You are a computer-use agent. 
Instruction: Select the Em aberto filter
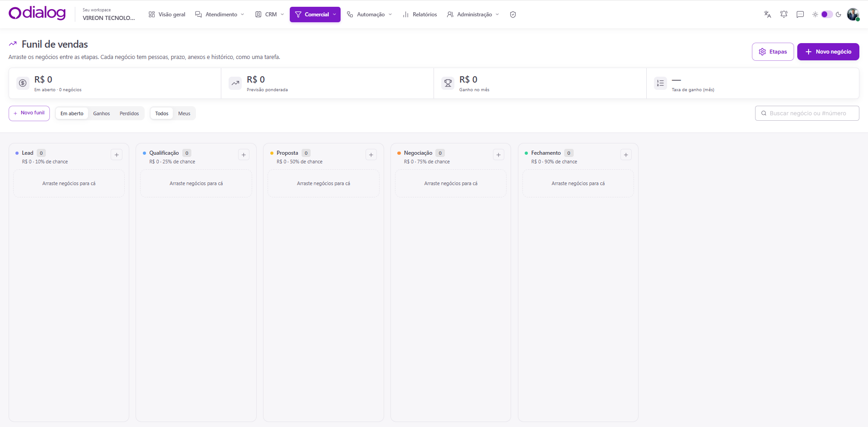pyautogui.click(x=72, y=113)
